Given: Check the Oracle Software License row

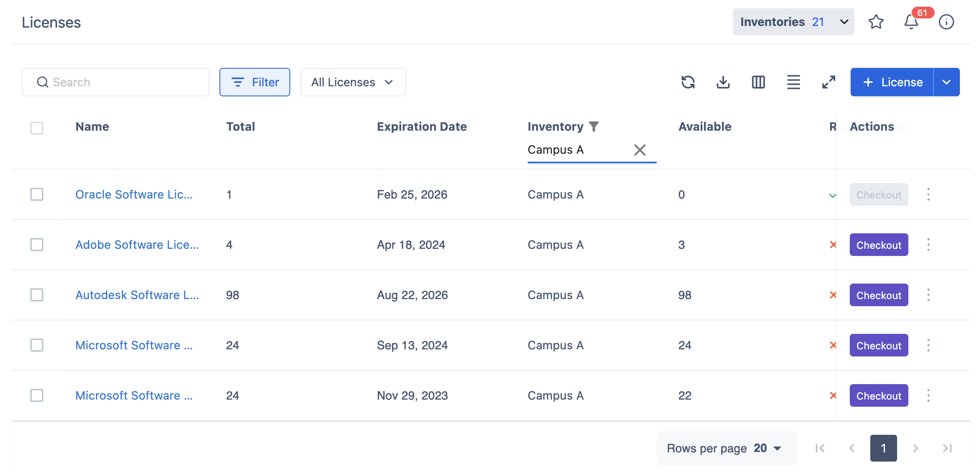Looking at the screenshot, I should click(37, 194).
